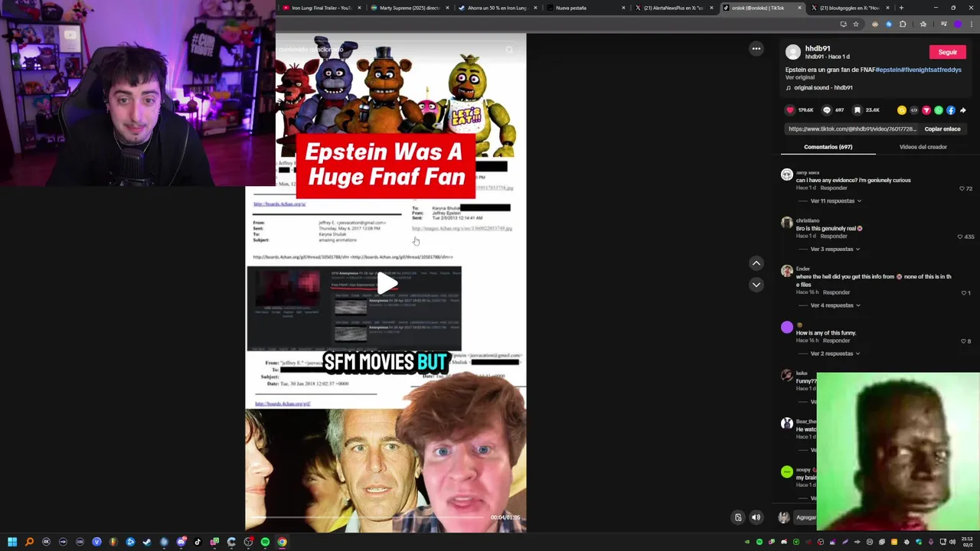Open the Chrome three-dot menu
Viewport: 980px width, 551px height.
click(971, 24)
